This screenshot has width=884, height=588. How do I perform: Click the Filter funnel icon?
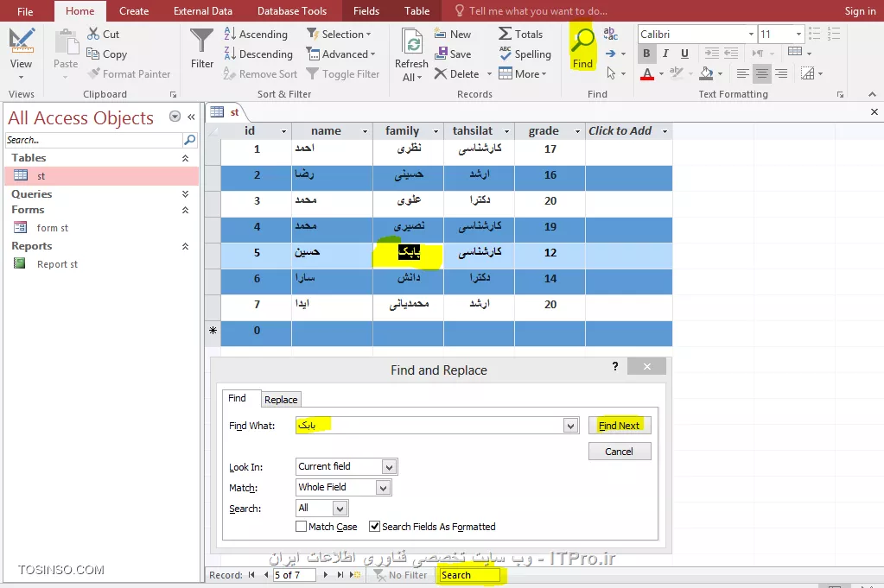[x=202, y=41]
